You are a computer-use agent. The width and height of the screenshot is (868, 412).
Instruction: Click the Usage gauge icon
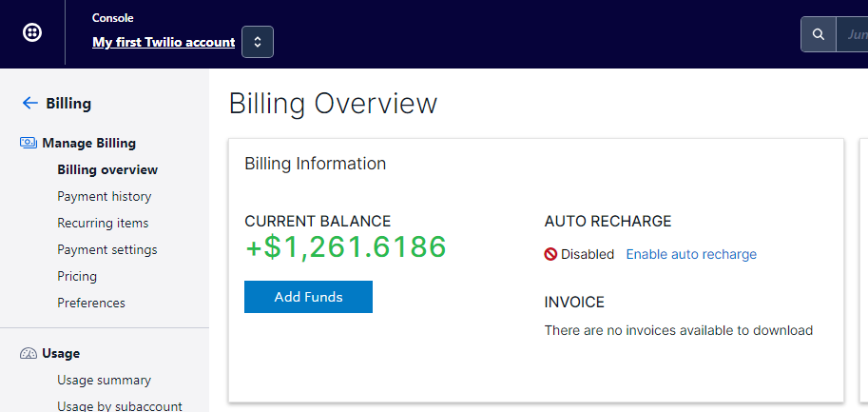coord(29,353)
